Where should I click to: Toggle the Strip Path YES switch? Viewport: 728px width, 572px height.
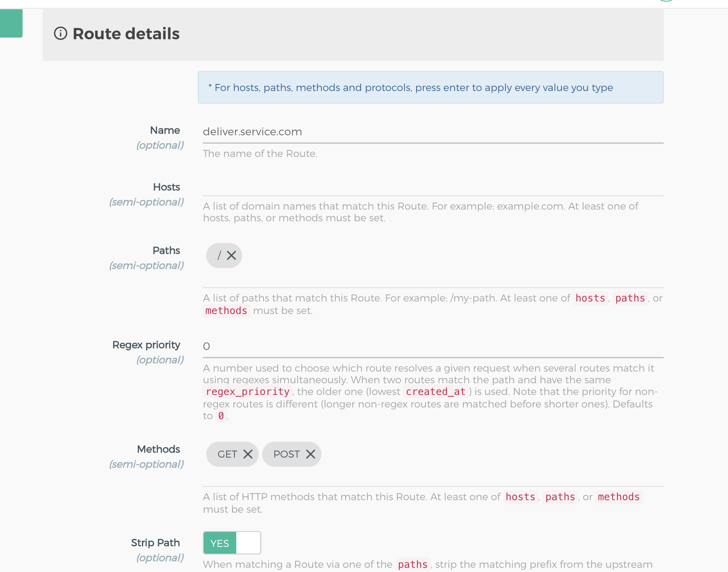pos(232,543)
